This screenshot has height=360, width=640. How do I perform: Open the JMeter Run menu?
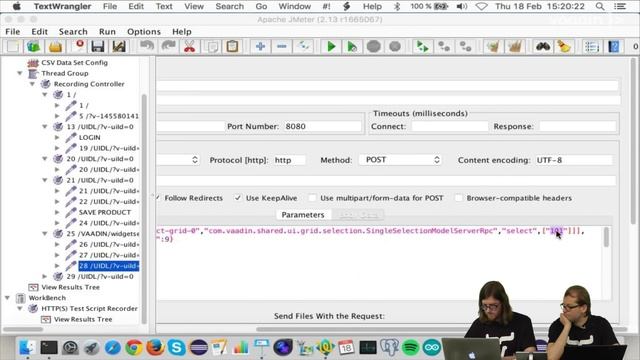(107, 31)
